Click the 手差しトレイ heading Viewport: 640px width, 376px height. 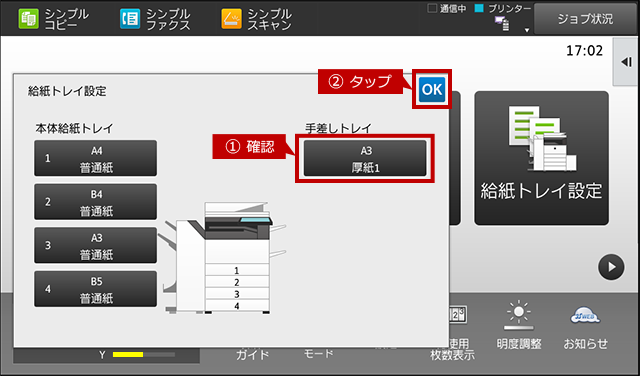338,128
